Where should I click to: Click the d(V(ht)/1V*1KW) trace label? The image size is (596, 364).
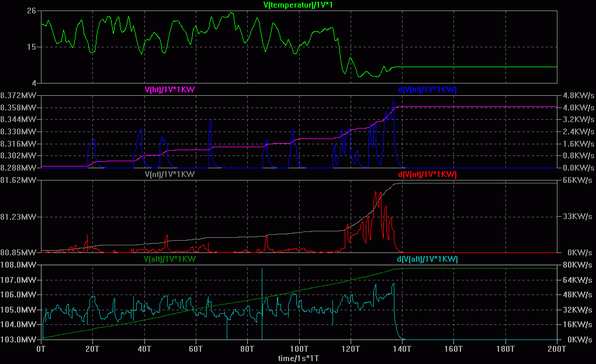point(427,89)
